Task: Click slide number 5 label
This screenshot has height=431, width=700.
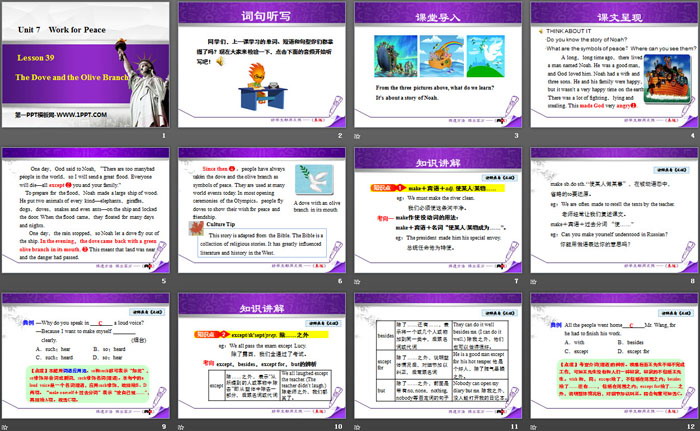Action: [x=164, y=281]
